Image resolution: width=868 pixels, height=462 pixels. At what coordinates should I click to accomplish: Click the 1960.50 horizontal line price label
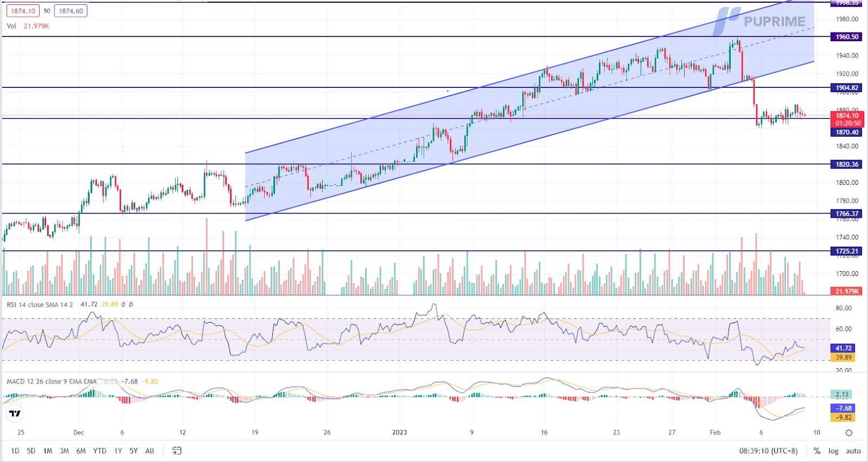pyautogui.click(x=847, y=37)
